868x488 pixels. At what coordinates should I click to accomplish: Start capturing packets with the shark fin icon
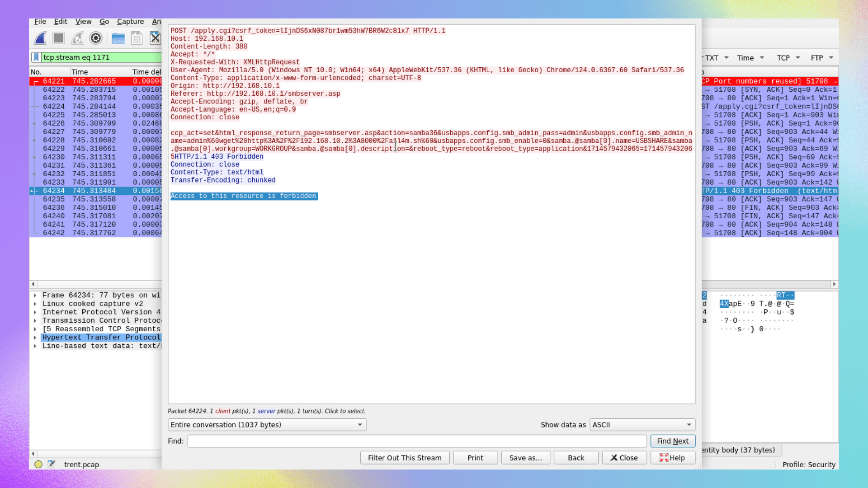pyautogui.click(x=40, y=38)
